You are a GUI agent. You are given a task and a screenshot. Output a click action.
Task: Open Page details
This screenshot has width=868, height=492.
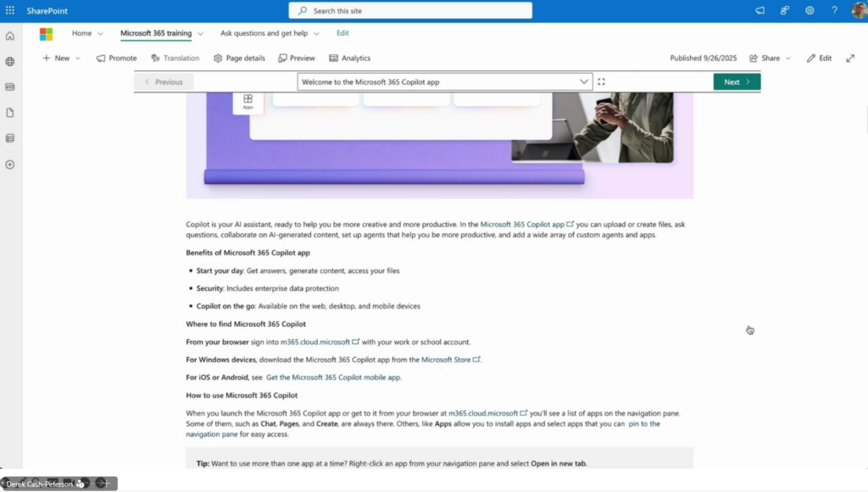click(239, 58)
